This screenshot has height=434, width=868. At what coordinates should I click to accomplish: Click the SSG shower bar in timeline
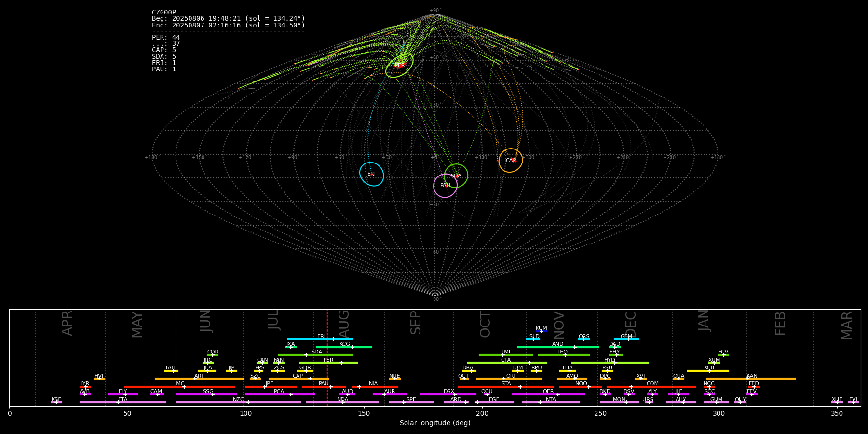[x=207, y=394]
